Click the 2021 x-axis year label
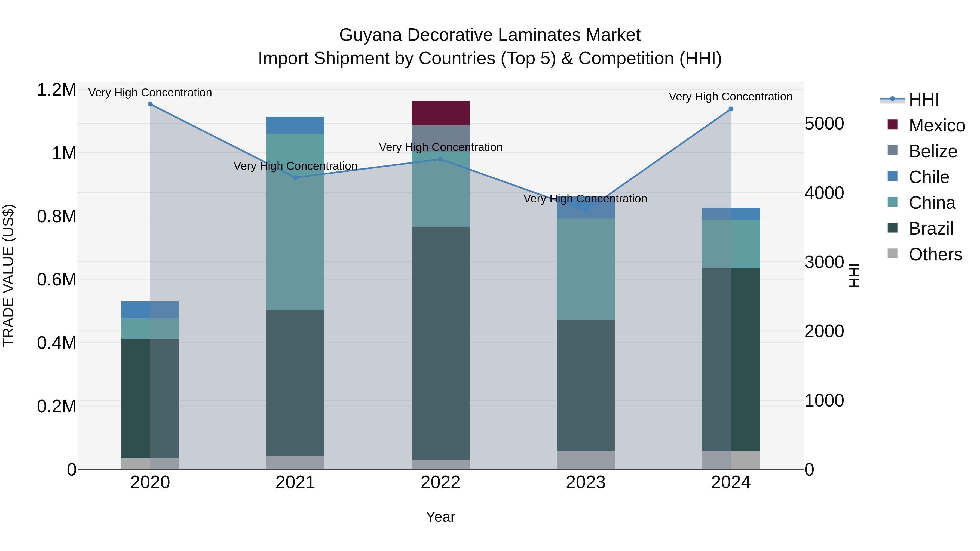 pos(295,482)
